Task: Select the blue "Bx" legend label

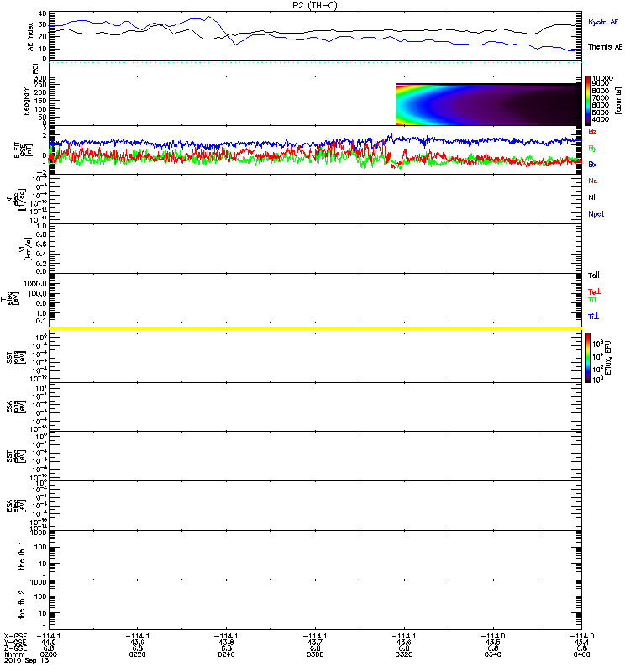Action: [x=592, y=165]
